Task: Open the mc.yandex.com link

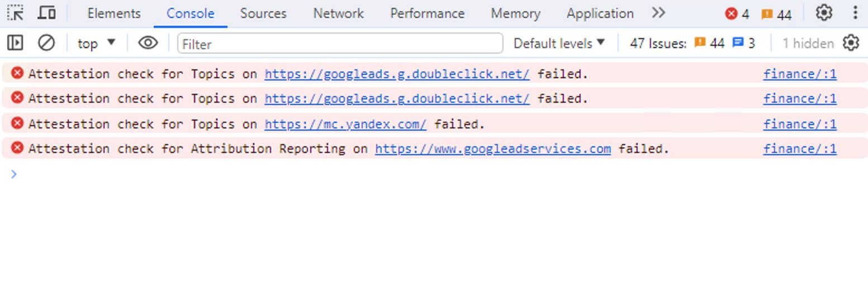Action: tap(345, 124)
